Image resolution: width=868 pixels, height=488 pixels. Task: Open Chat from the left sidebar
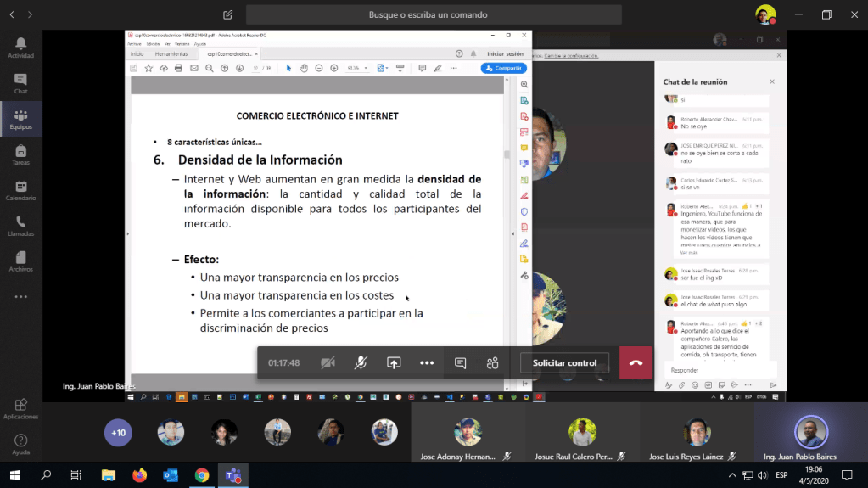click(x=20, y=83)
